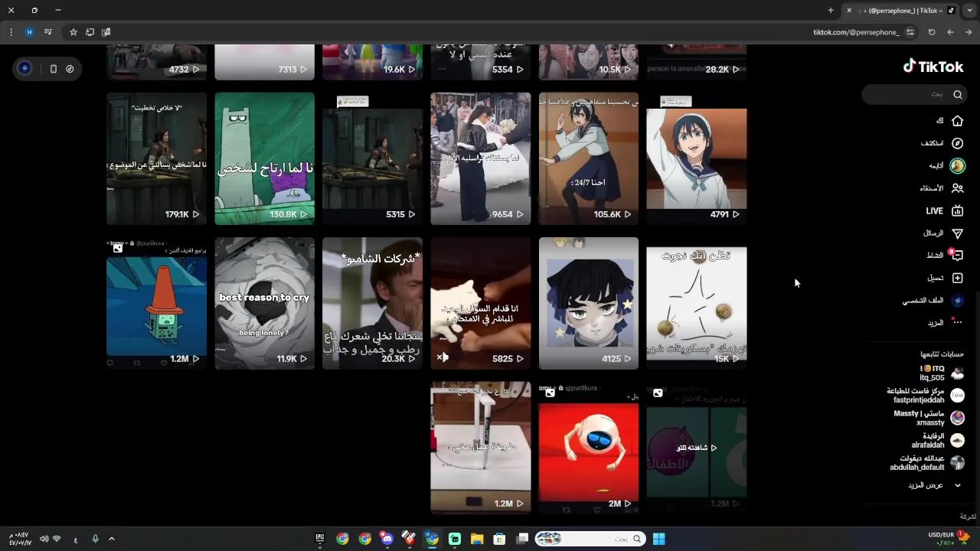Open the Upload plus icon
Image resolution: width=980 pixels, height=551 pixels.
click(x=957, y=278)
